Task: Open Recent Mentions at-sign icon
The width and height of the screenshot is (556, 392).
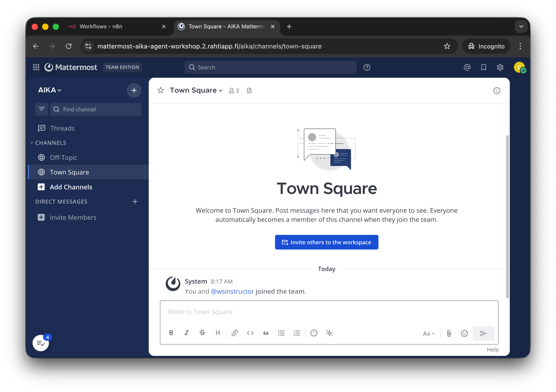Action: pos(467,67)
